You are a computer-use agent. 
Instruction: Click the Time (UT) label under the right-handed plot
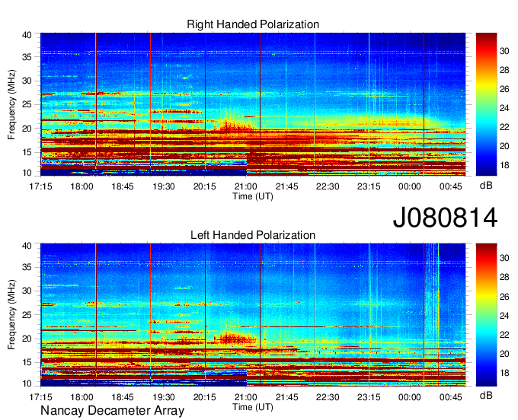pyautogui.click(x=253, y=196)
